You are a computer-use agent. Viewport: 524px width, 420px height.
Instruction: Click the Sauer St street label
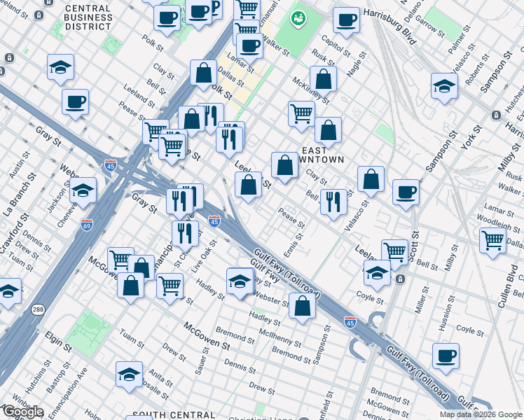tap(202, 360)
